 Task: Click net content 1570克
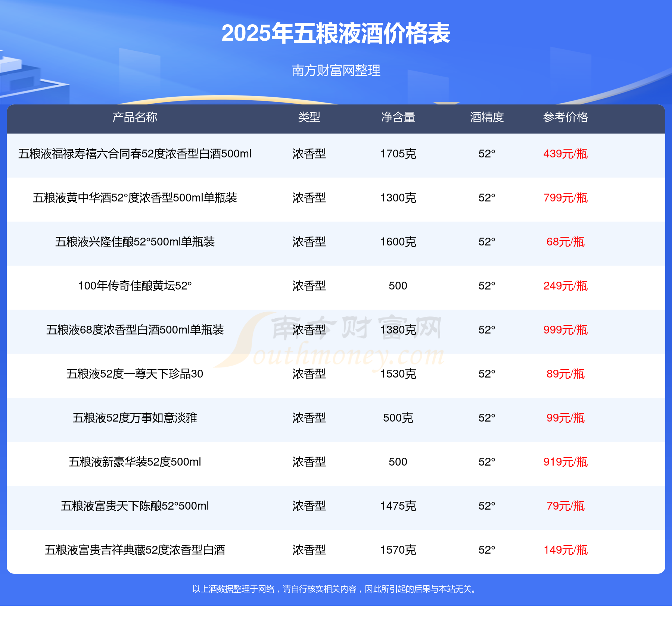click(x=398, y=550)
